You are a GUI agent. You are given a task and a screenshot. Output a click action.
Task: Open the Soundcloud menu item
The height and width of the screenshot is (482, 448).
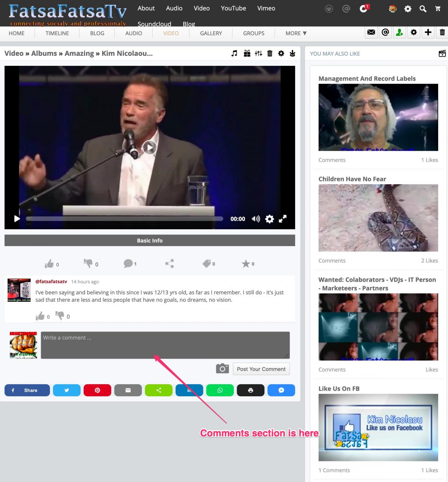click(154, 24)
